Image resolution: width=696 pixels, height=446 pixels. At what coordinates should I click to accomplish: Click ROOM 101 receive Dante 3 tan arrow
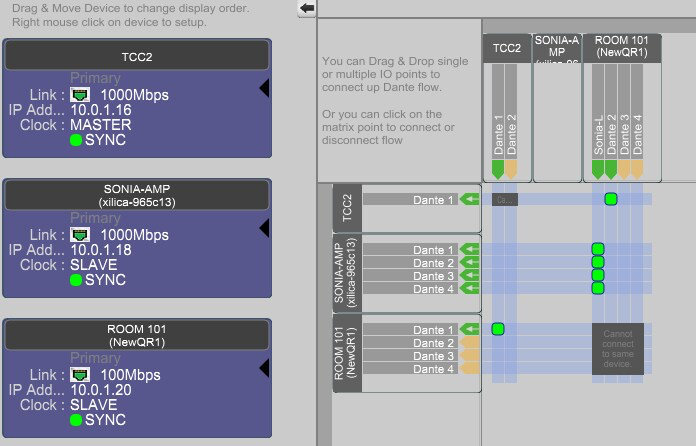[470, 355]
